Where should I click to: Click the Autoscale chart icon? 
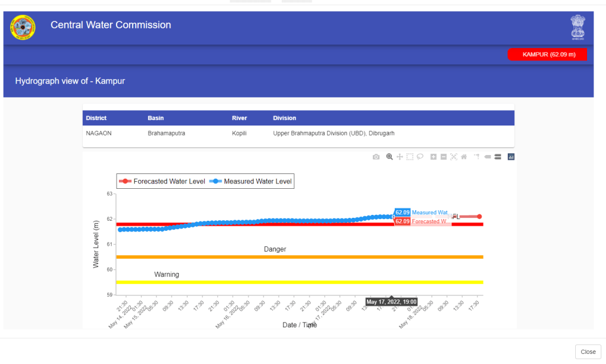coord(454,157)
